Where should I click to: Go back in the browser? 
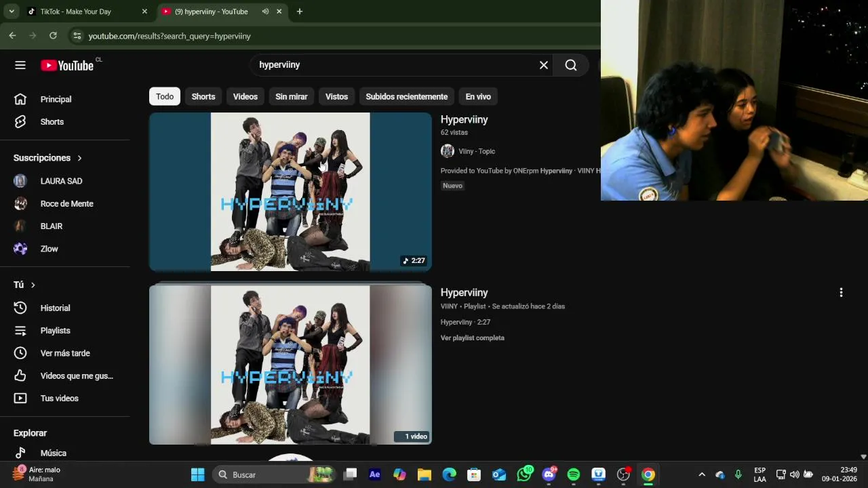pos(12,36)
